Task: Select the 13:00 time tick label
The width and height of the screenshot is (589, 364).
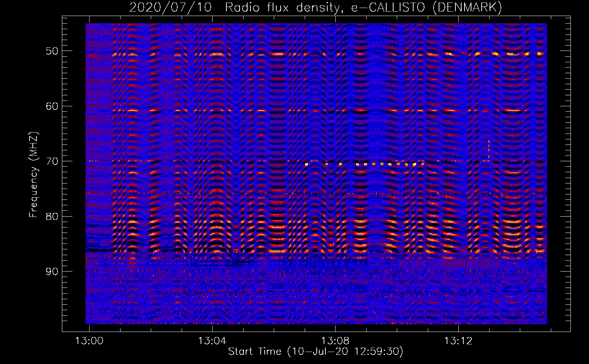Action: [x=89, y=341]
